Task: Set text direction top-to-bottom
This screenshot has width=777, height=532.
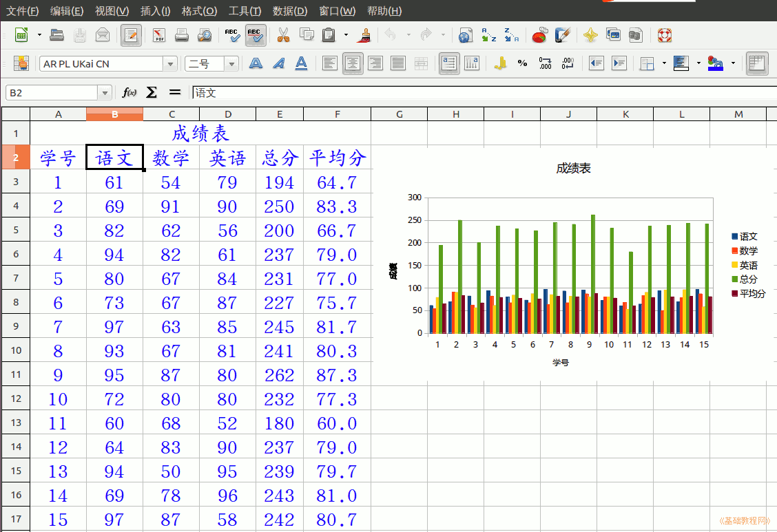Action: pos(472,63)
